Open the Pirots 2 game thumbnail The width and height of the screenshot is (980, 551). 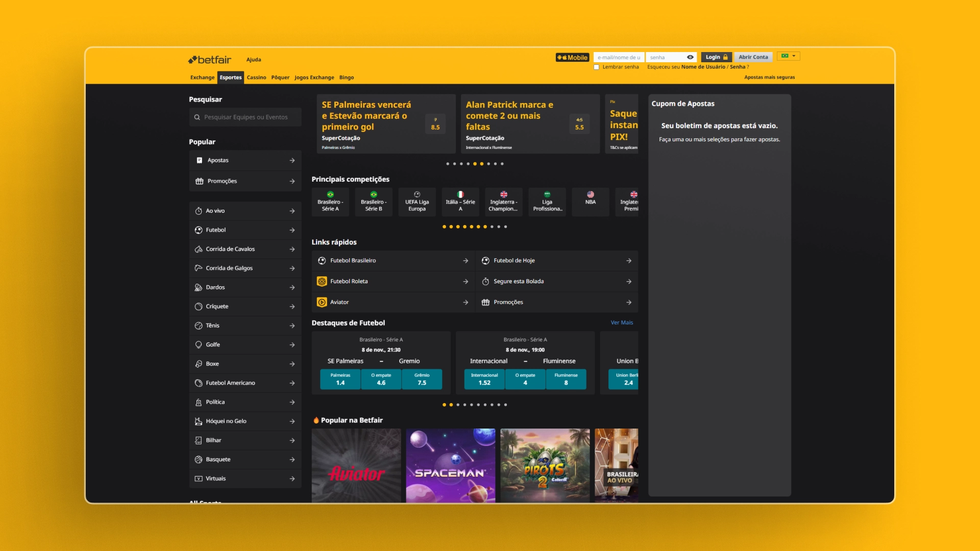point(545,465)
